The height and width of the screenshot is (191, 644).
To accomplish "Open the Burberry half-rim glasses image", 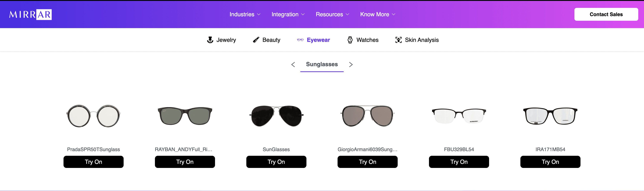I will point(459,116).
